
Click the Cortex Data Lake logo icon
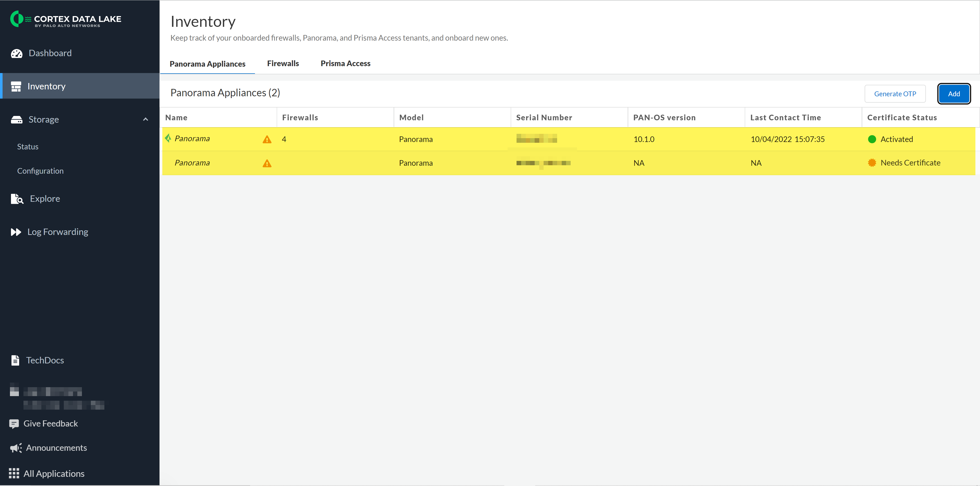(17, 19)
